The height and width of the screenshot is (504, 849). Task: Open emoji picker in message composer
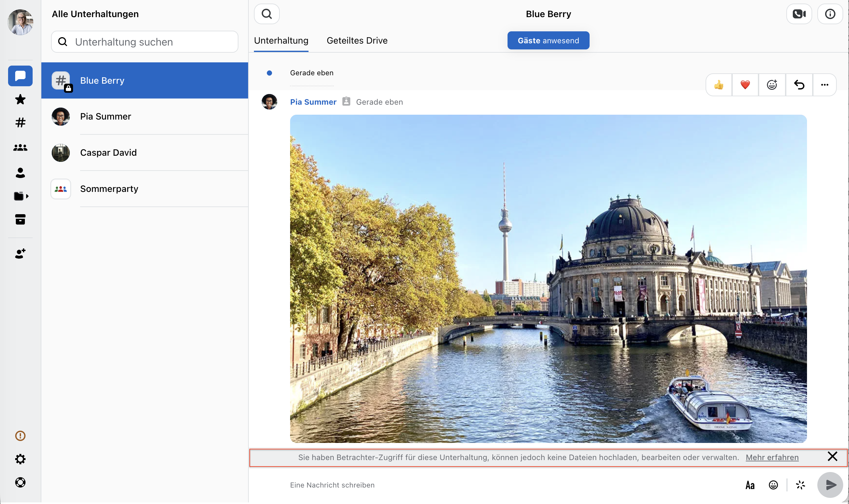[x=773, y=485]
